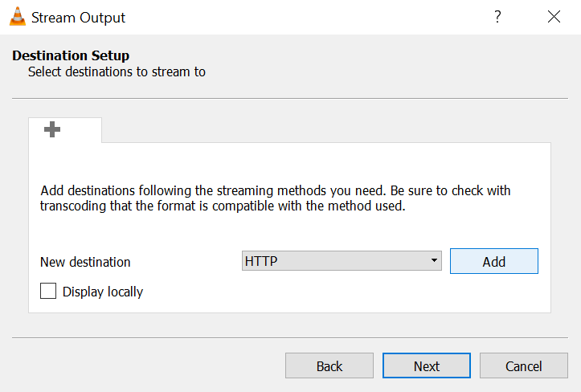Click the plus icon to add destination tab
This screenshot has width=581, height=392.
pyautogui.click(x=53, y=129)
